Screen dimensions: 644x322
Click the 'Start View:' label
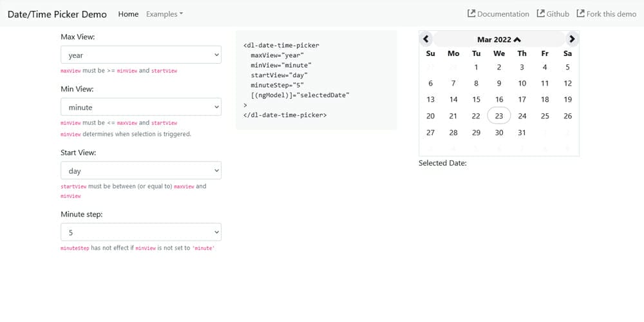tap(79, 153)
